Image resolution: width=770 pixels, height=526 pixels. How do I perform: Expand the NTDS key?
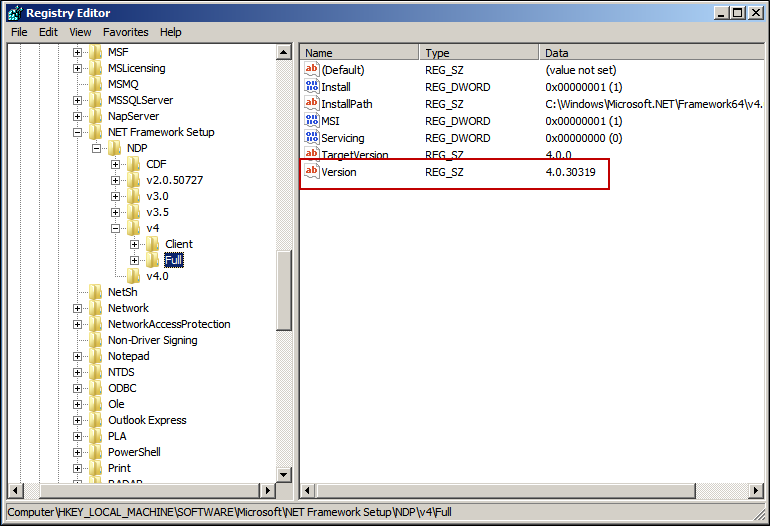(x=77, y=372)
